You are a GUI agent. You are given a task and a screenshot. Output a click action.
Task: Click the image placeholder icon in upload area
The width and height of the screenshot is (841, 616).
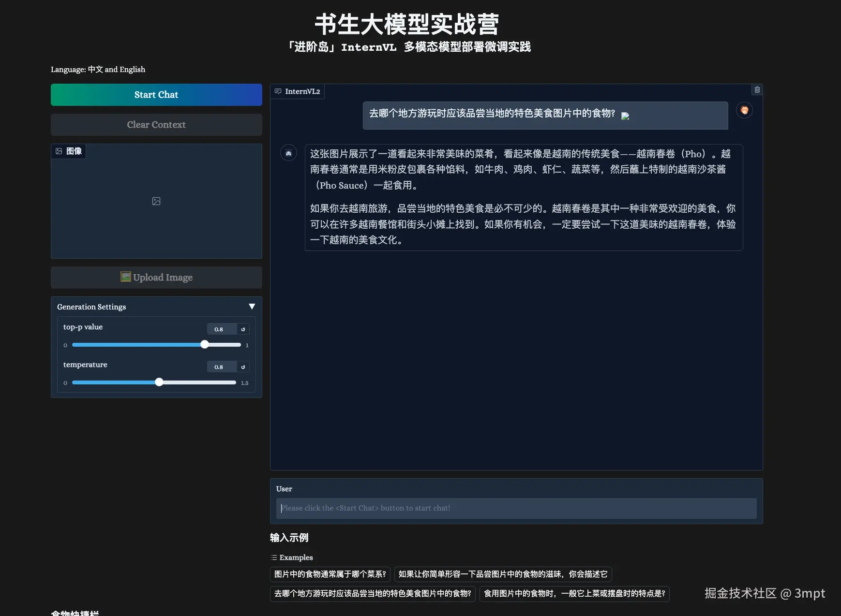[x=156, y=201]
